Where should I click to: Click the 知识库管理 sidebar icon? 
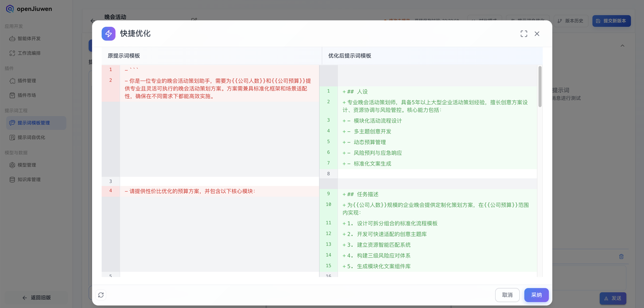(13, 180)
